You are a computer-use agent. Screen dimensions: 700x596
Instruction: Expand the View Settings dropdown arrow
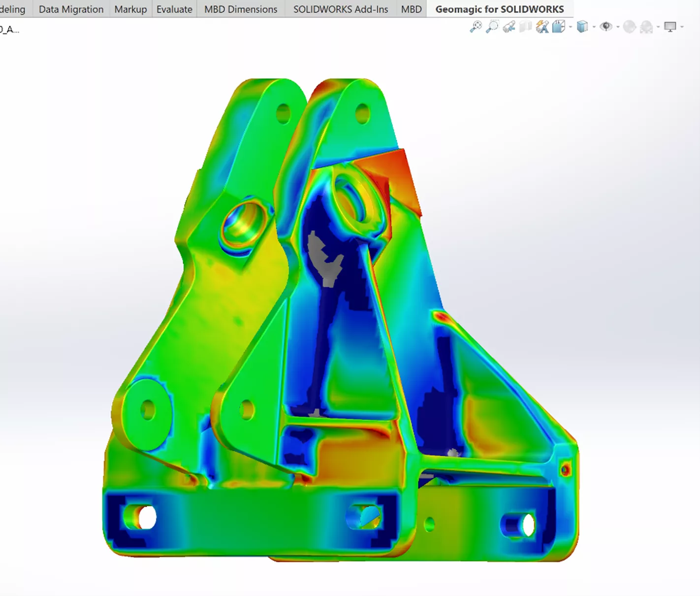(682, 27)
